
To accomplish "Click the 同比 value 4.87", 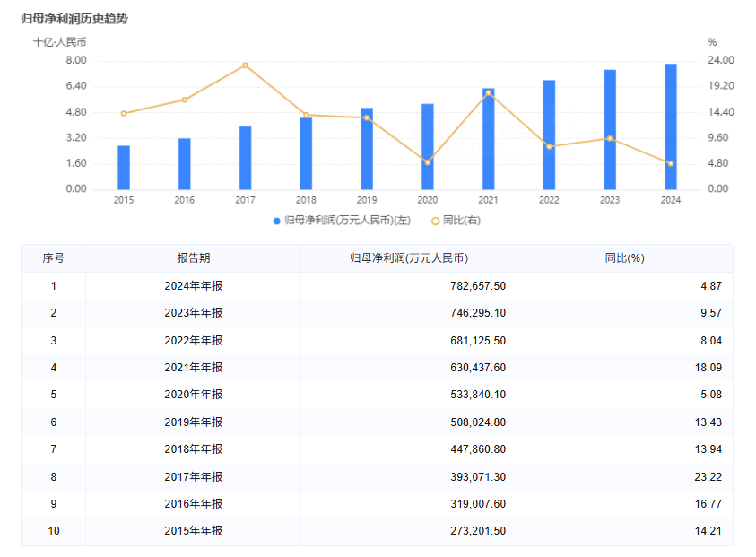I will click(710, 286).
